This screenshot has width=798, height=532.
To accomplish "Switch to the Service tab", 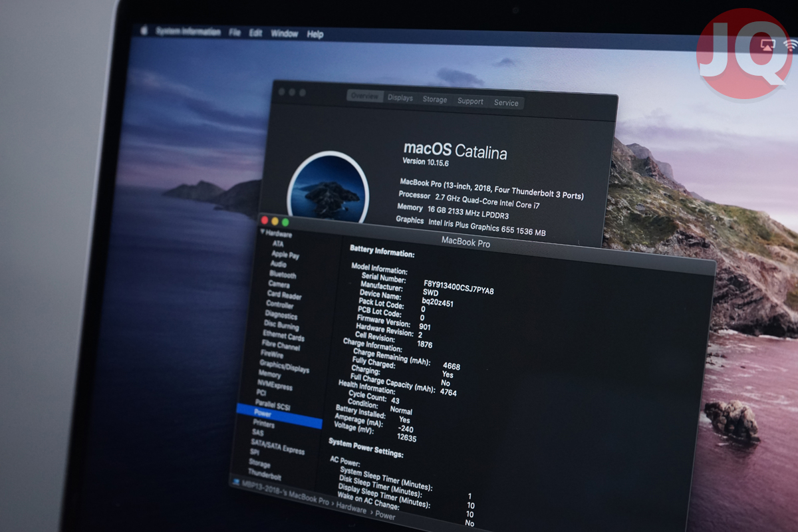I will tap(506, 102).
